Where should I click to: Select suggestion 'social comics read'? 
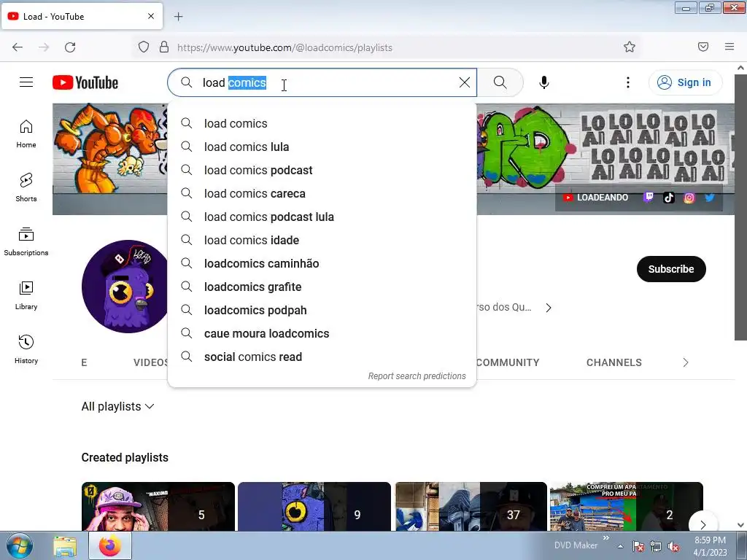pos(322,357)
